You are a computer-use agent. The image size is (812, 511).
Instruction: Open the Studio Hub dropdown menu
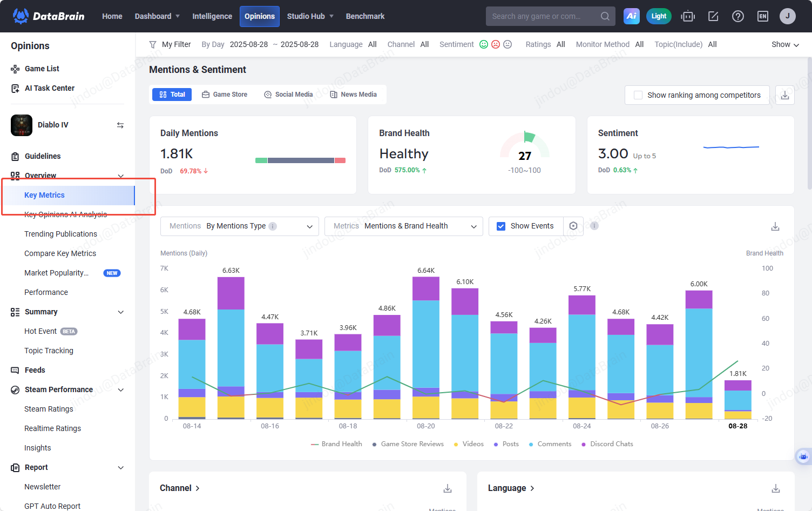[310, 16]
